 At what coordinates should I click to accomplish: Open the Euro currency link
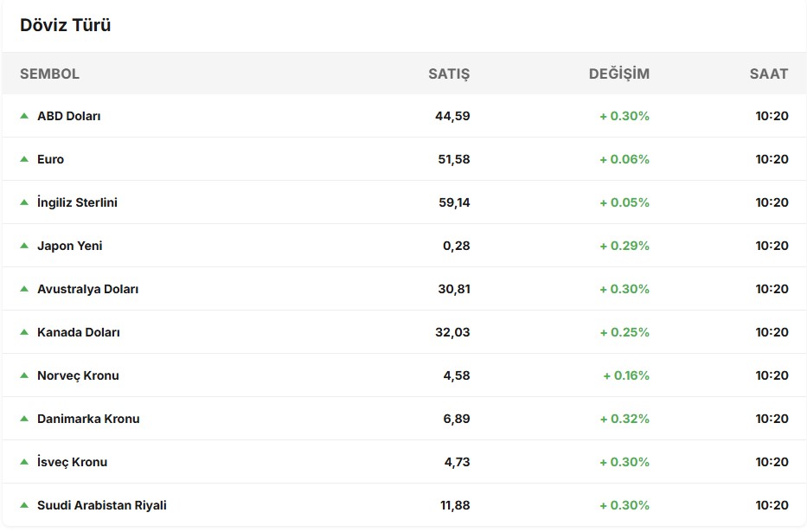(x=50, y=159)
